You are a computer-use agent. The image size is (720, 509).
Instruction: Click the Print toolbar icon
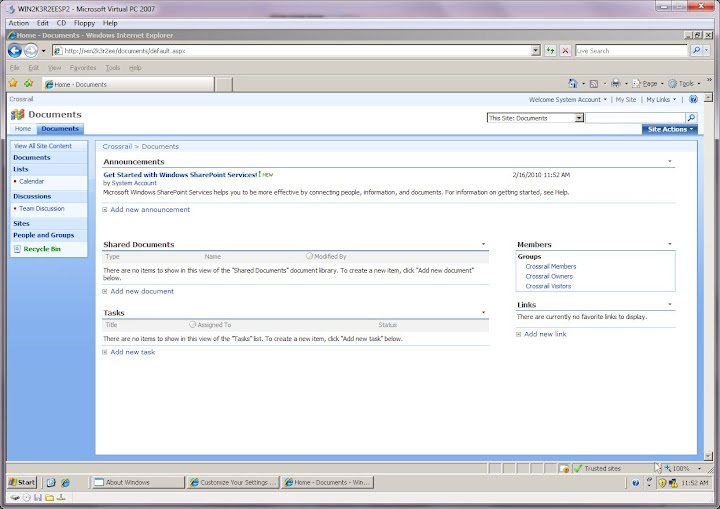pos(615,83)
